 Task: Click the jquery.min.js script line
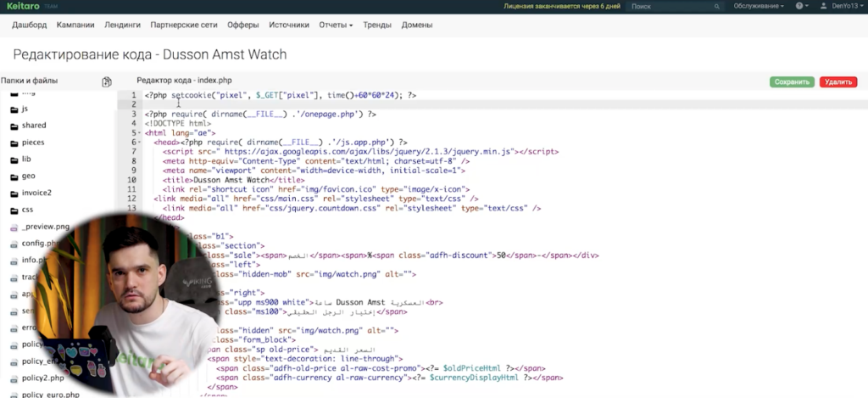pyautogui.click(x=360, y=152)
